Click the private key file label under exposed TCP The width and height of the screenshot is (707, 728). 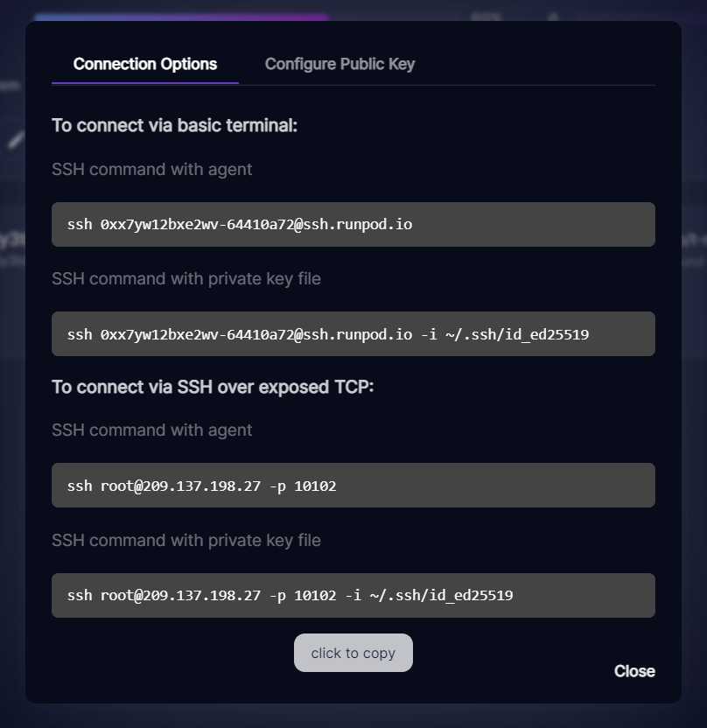click(185, 540)
